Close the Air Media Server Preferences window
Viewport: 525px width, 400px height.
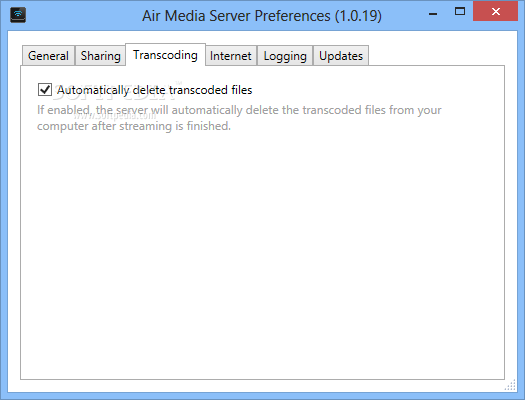coord(496,11)
